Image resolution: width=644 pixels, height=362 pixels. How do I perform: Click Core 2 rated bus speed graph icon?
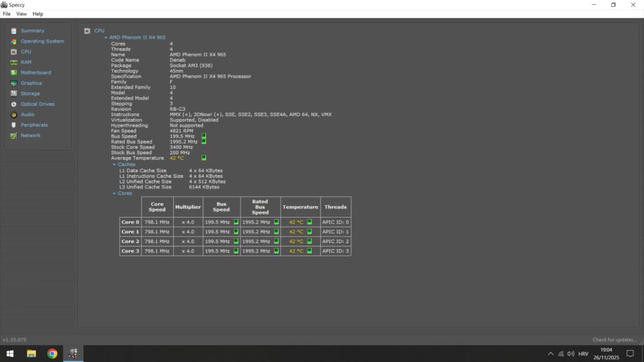click(x=276, y=241)
